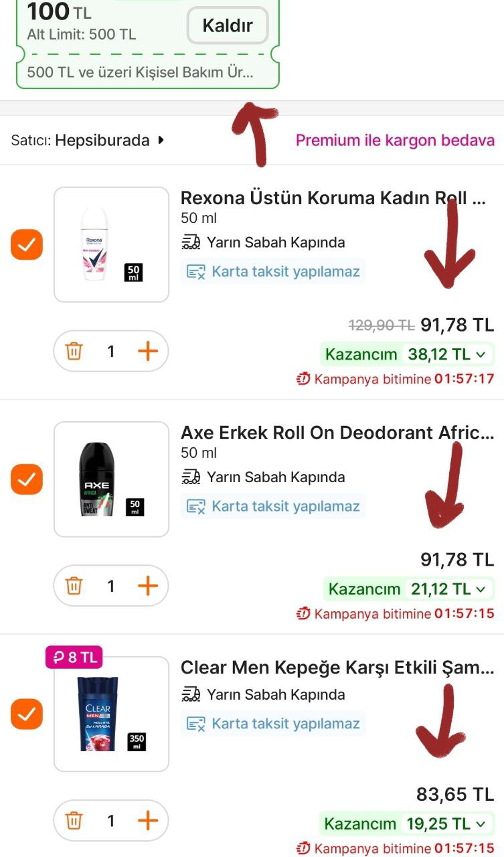
Task: Tap the card installment icon on the Axe item
Action: 195,506
